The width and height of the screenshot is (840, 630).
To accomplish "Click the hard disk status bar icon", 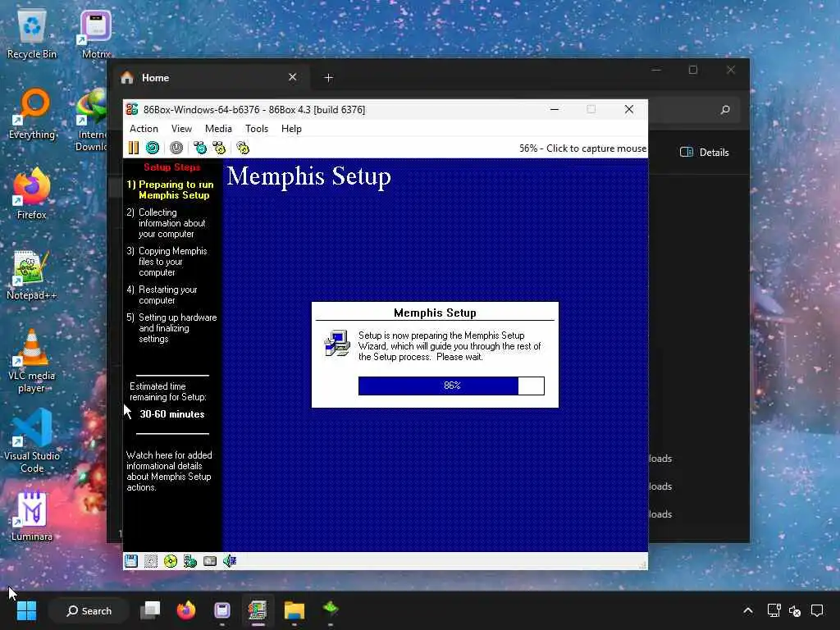I will coord(151,561).
